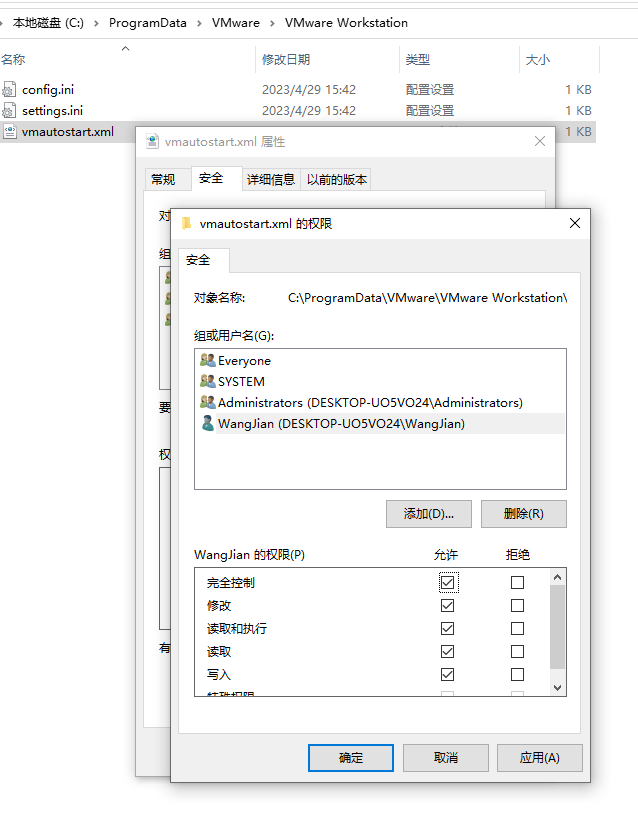Click the properties dialog title icon

tap(153, 142)
